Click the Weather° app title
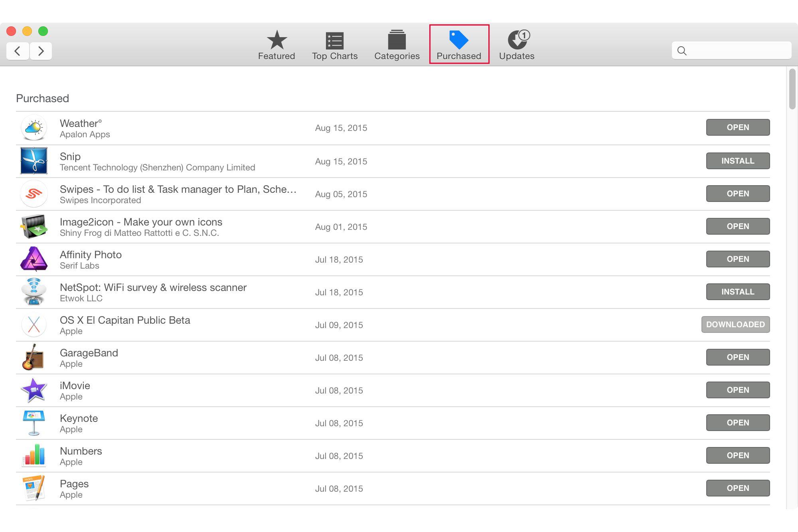 (x=81, y=123)
